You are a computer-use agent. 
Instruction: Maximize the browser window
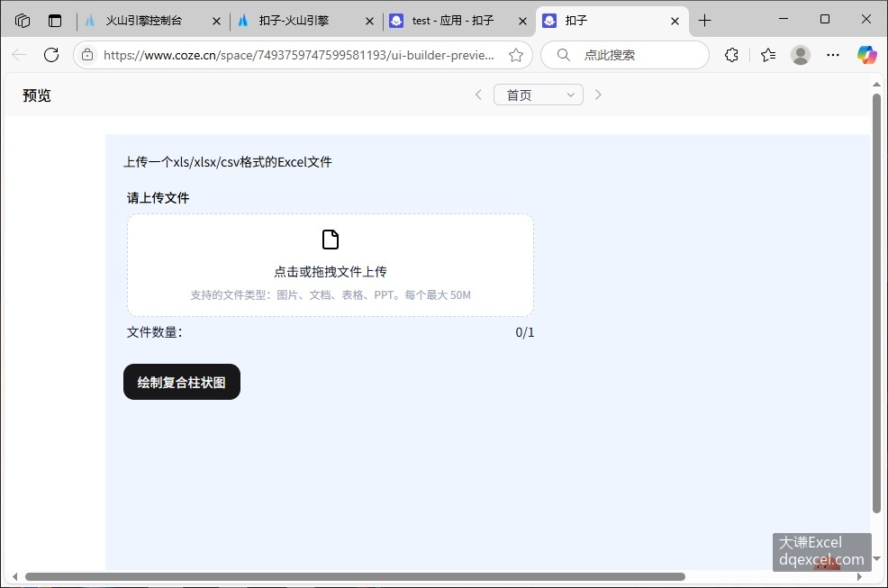coord(825,19)
